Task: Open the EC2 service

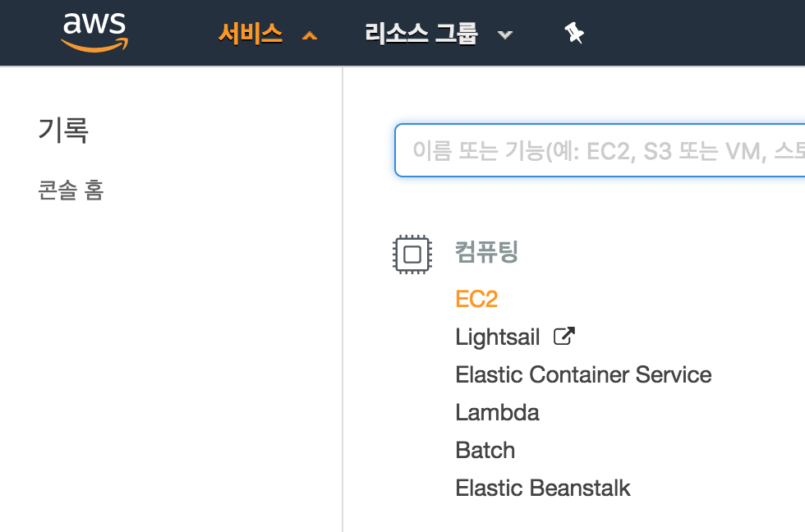Action: [x=476, y=299]
